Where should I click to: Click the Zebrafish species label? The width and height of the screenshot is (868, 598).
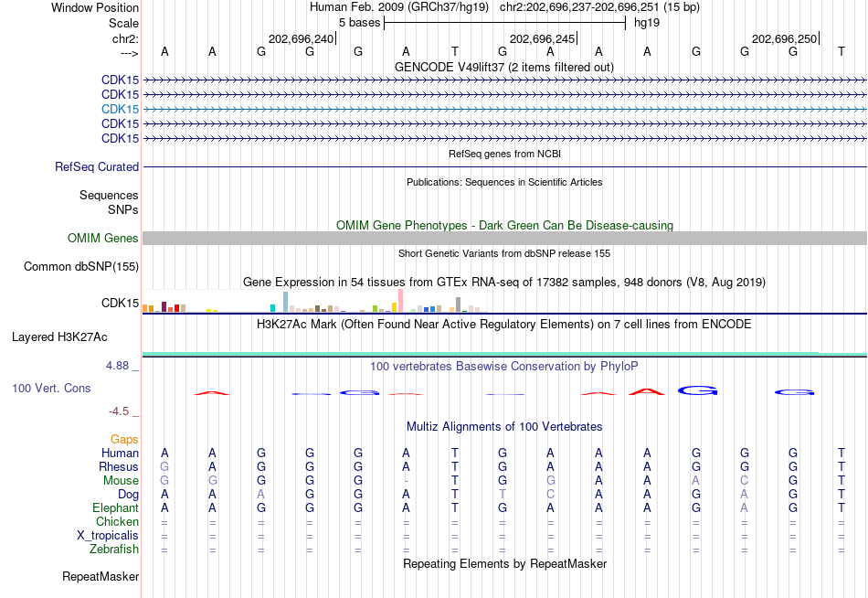click(114, 550)
